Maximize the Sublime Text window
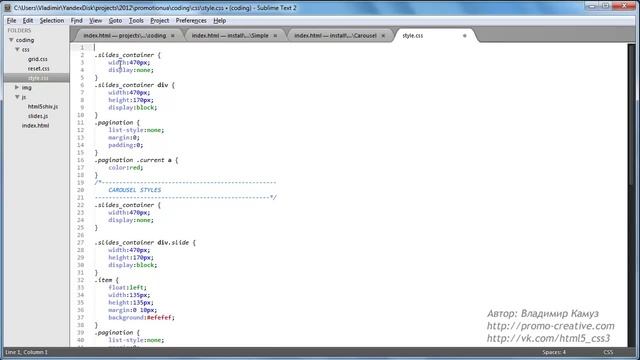640x360 pixels. pyautogui.click(x=605, y=6)
